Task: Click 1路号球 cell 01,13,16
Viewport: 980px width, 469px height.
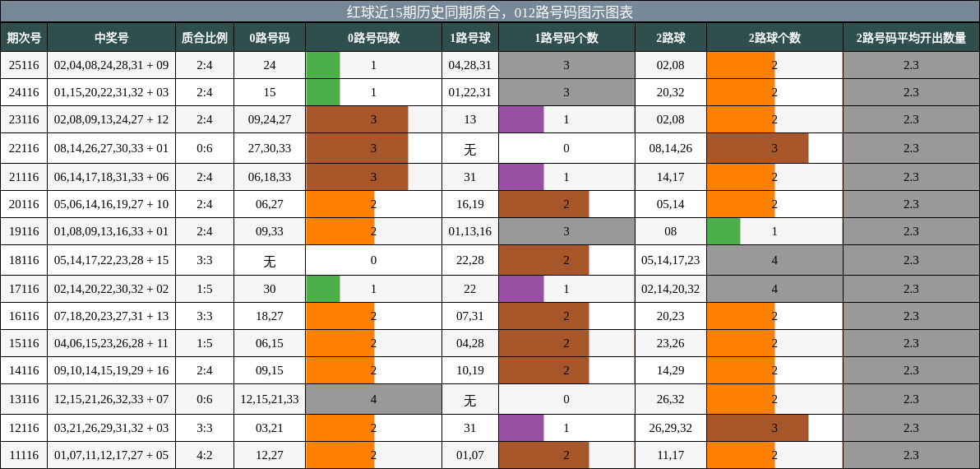Action: click(x=470, y=231)
